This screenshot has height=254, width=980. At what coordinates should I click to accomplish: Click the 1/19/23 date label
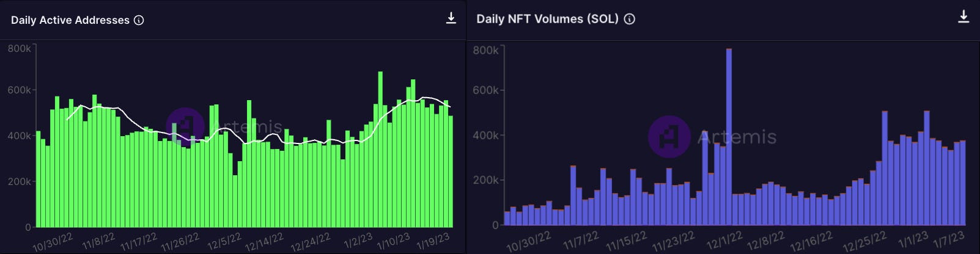coord(433,241)
